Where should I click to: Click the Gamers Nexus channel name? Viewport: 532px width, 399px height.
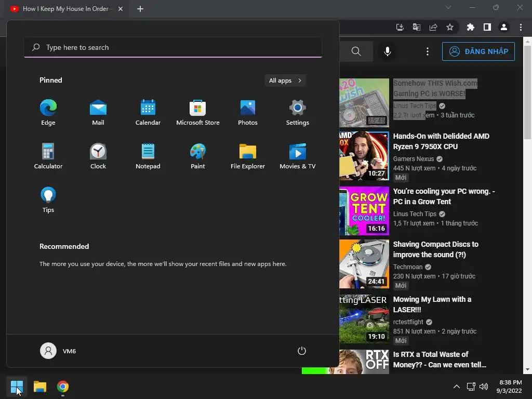[x=413, y=159]
